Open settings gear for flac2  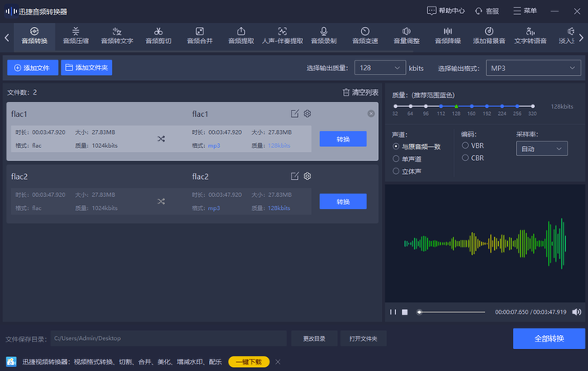[308, 177]
